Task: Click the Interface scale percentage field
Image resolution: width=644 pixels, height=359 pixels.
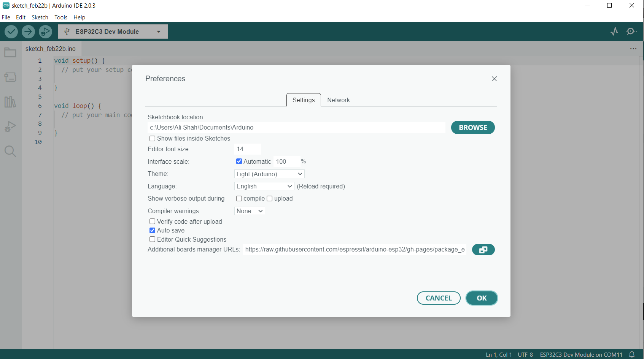Action: tap(286, 161)
